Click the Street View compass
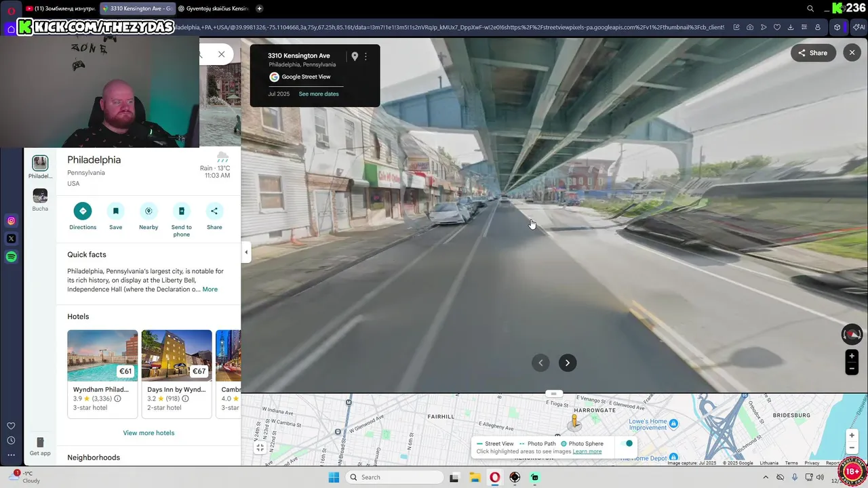Screen dimensions: 868x488 pyautogui.click(x=852, y=334)
